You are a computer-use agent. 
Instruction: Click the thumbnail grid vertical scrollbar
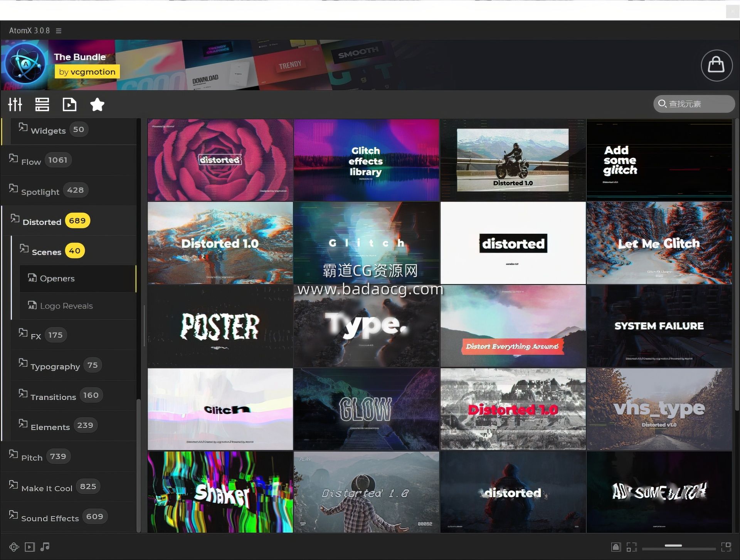point(737,264)
